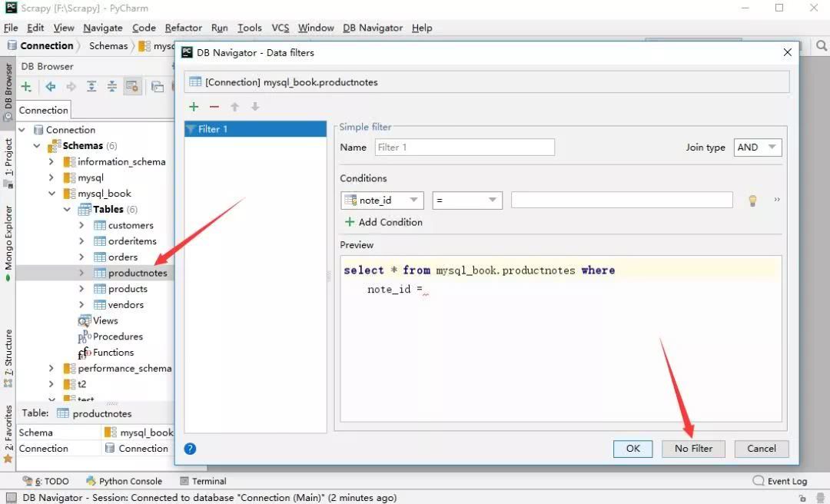Click the Cancel button
The height and width of the screenshot is (504, 830).
tap(761, 449)
